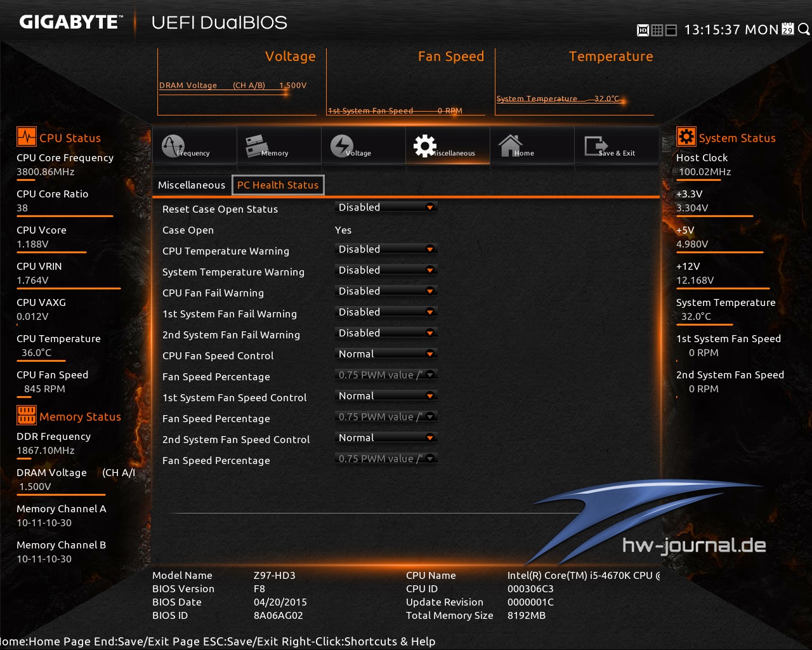Open the Frequency settings section
812x650 pixels.
pos(194,146)
